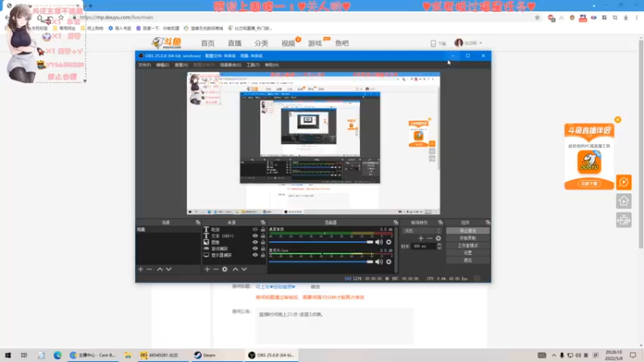Mute the desktop audio speaker icon
Image resolution: width=644 pixels, height=362 pixels.
pos(378,242)
